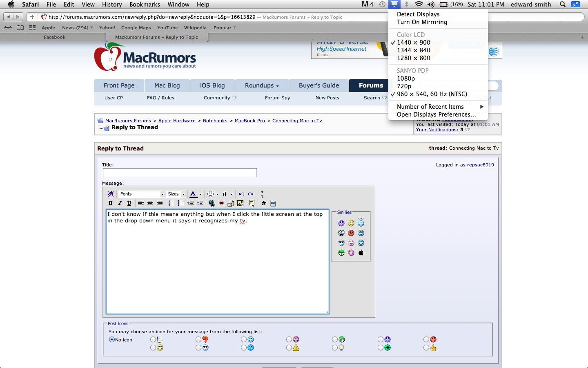Undo last edit in message editor

(242, 194)
